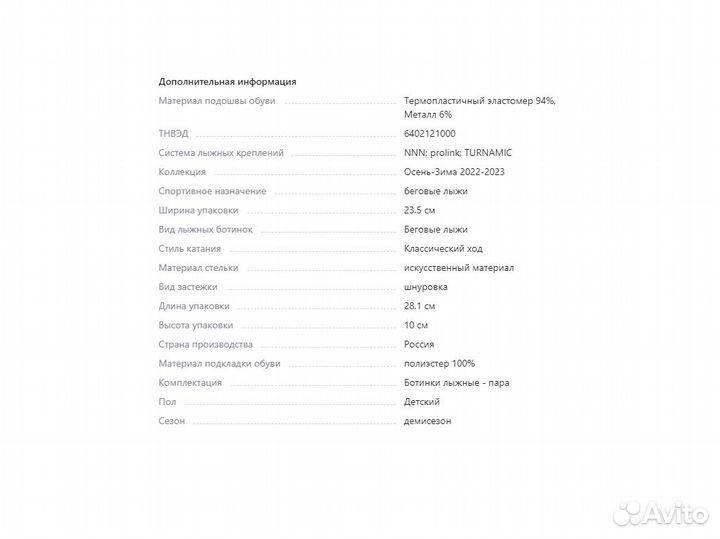Click the "Материал стельки" label
This screenshot has height=539, width=720.
[x=197, y=268]
